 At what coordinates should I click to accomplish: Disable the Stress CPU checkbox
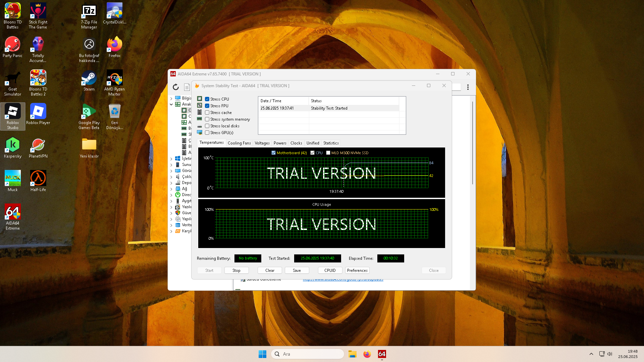coord(207,99)
